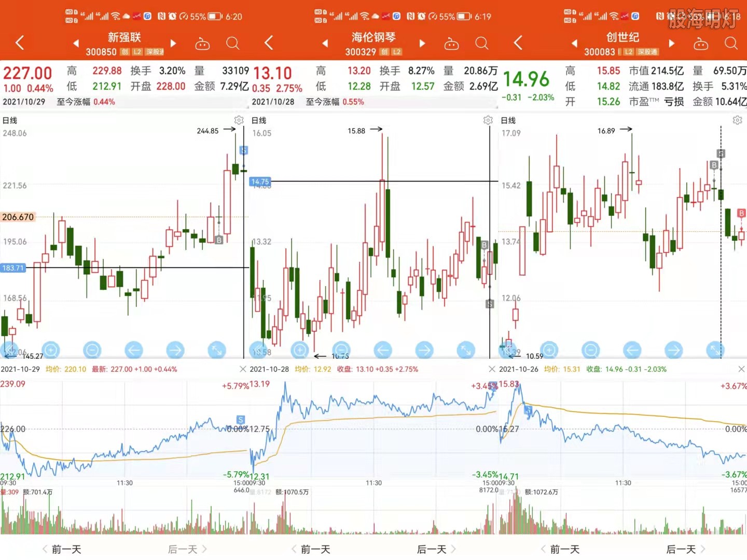
Task: Tap the red B marker on 创世纪 daily chart
Action: pyautogui.click(x=741, y=213)
